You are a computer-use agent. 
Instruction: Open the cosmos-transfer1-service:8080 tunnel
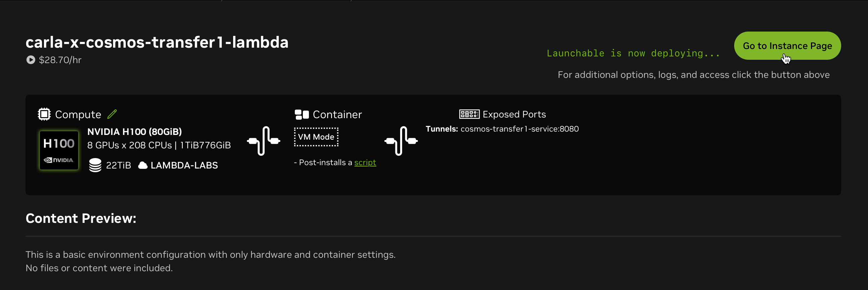click(x=519, y=129)
